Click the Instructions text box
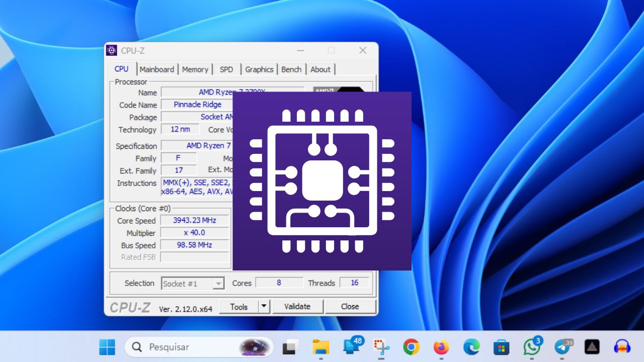The height and width of the screenshot is (362, 644). click(x=197, y=187)
